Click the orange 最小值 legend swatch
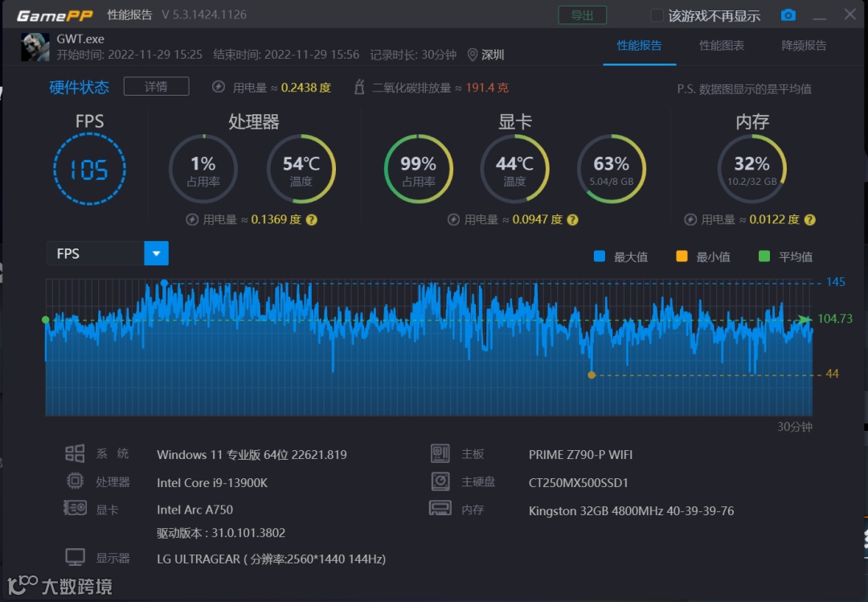 coord(682,256)
